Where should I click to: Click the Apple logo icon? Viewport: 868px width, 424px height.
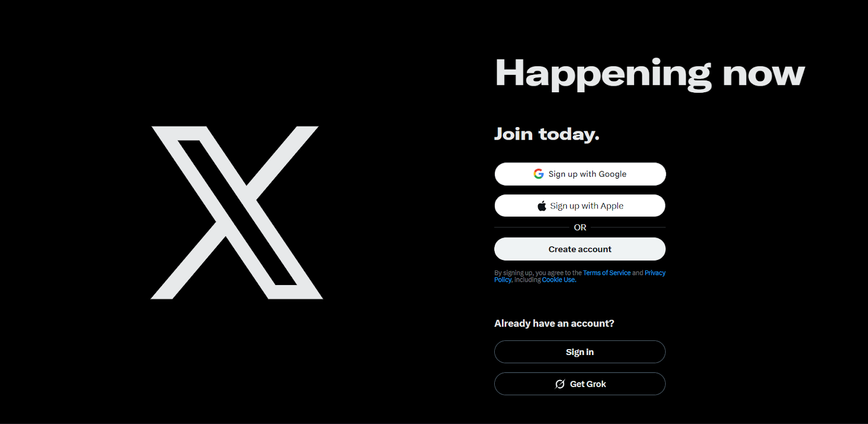(x=542, y=206)
